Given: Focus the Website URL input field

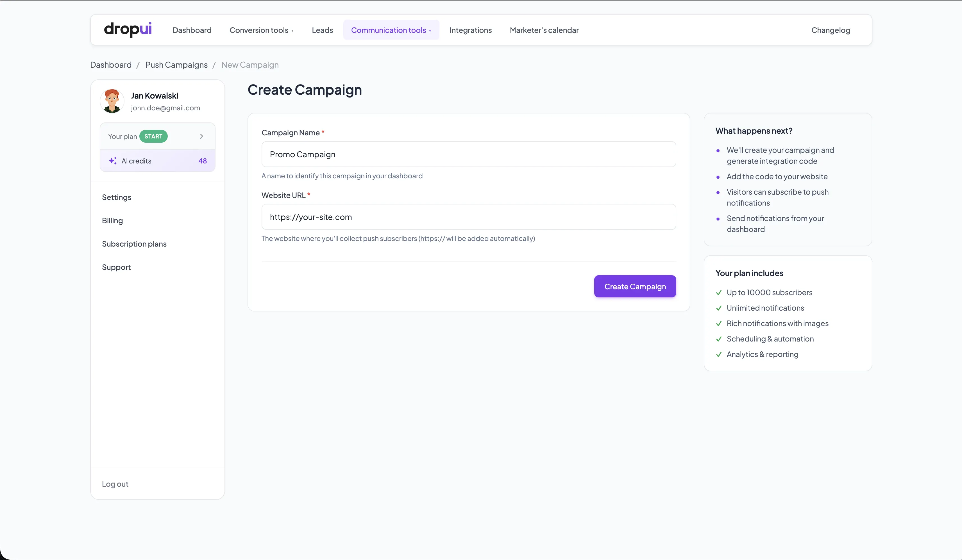Looking at the screenshot, I should pyautogui.click(x=468, y=217).
